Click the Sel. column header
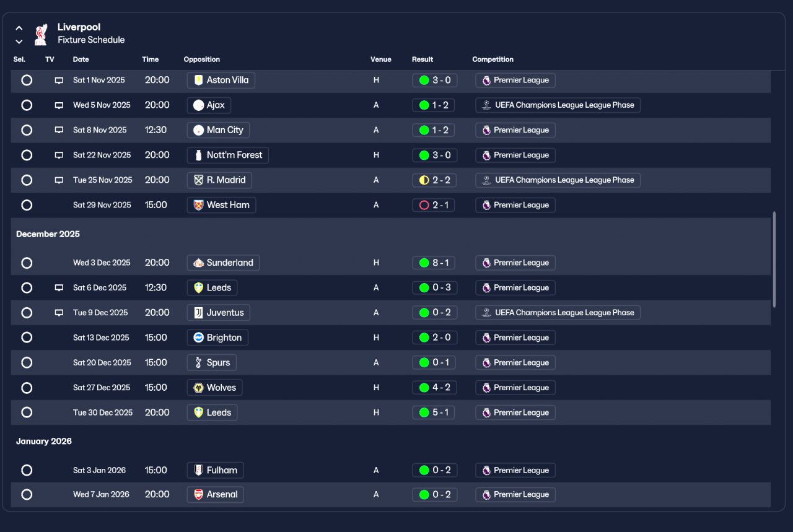The image size is (793, 532). [19, 59]
